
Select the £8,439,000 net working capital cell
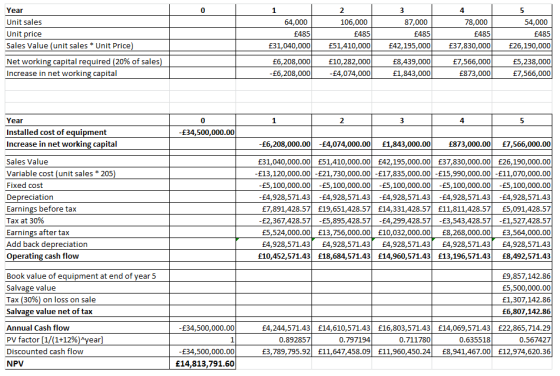point(401,61)
